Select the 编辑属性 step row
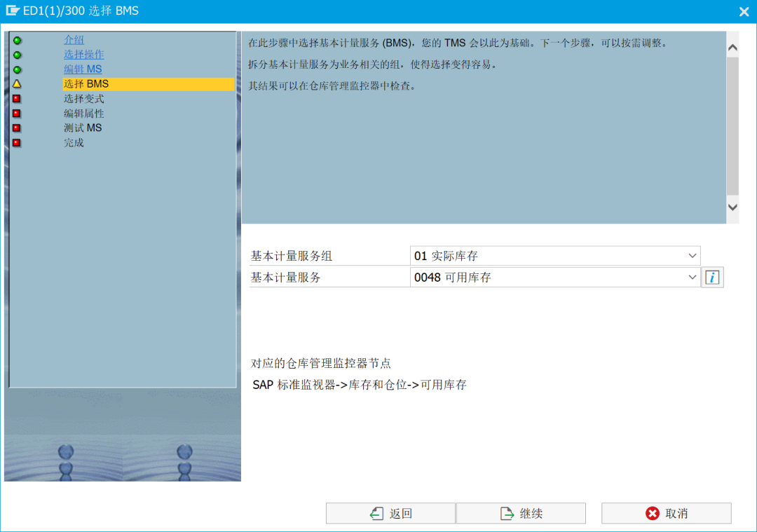757x532 pixels. [x=84, y=114]
